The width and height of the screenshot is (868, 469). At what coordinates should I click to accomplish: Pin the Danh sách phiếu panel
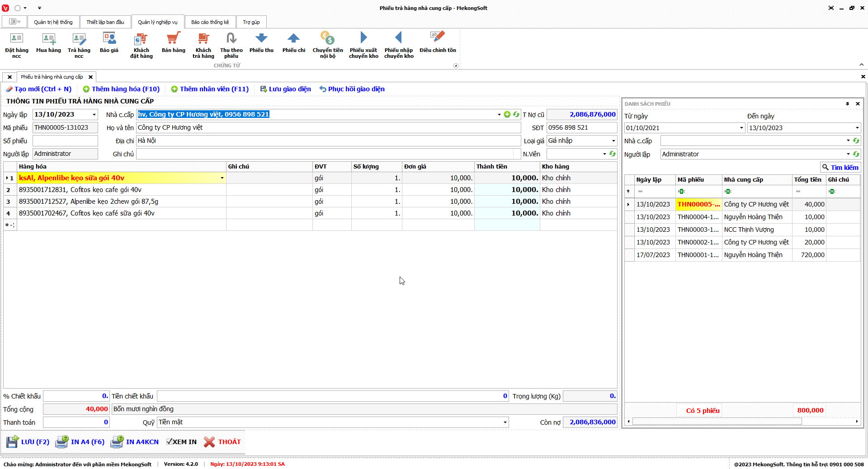[x=847, y=104]
